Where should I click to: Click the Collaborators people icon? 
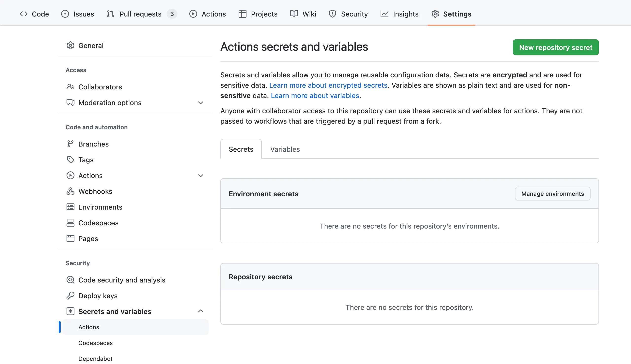tap(70, 87)
